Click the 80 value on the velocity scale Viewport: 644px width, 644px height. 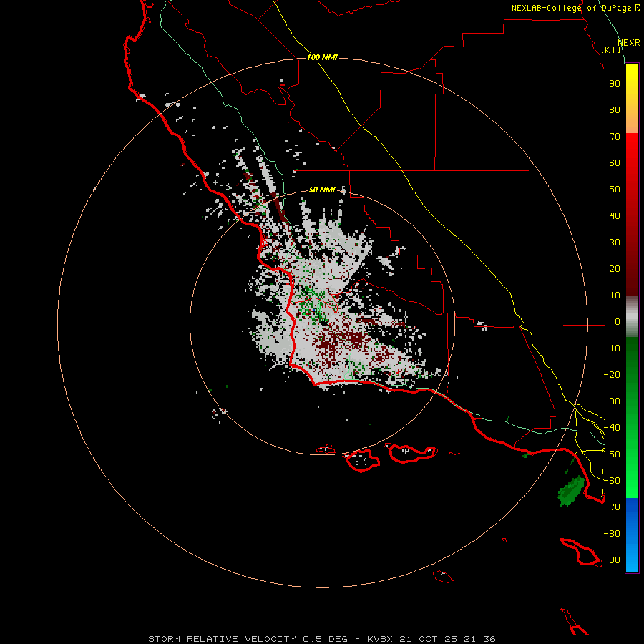615,110
